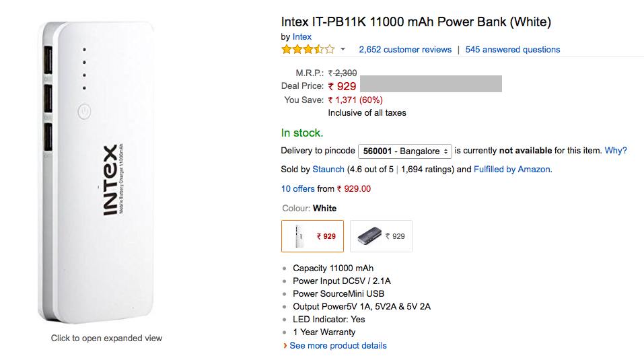The image size is (644, 360).
Task: Open the 2,652 customer reviews link
Action: click(x=405, y=49)
